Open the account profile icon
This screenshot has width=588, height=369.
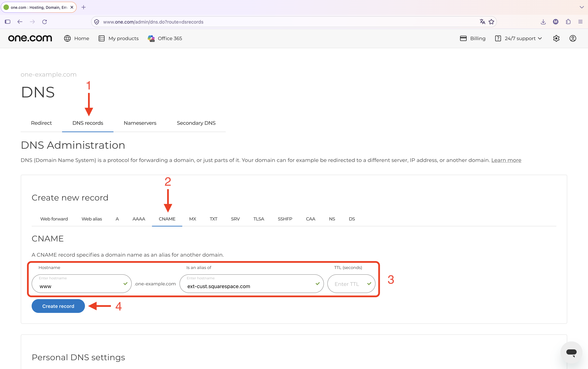pos(573,38)
